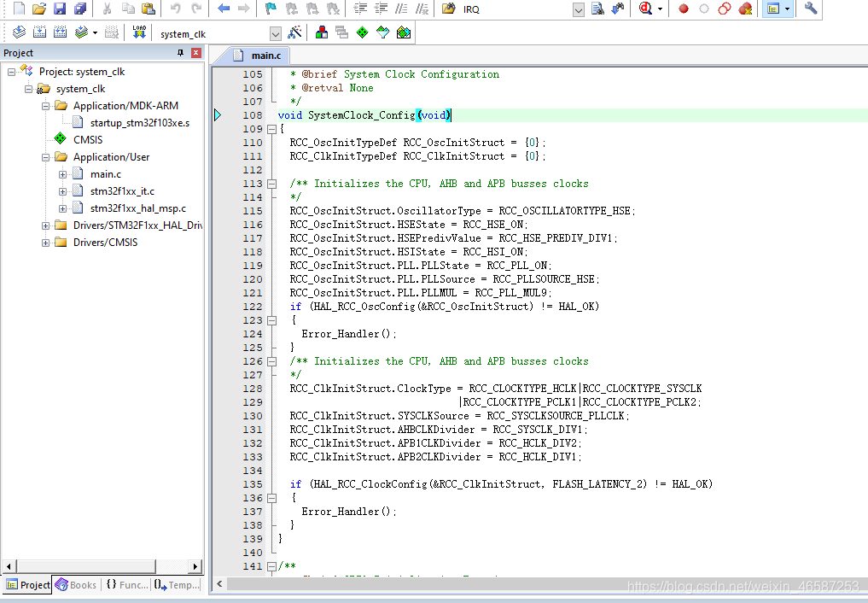Viewport: 868px width, 603px height.
Task: Expand the Drivers/CMSIS folder
Action: click(45, 243)
